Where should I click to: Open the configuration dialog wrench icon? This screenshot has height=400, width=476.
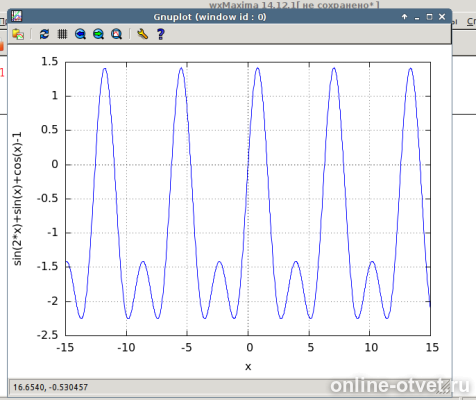pos(142,34)
